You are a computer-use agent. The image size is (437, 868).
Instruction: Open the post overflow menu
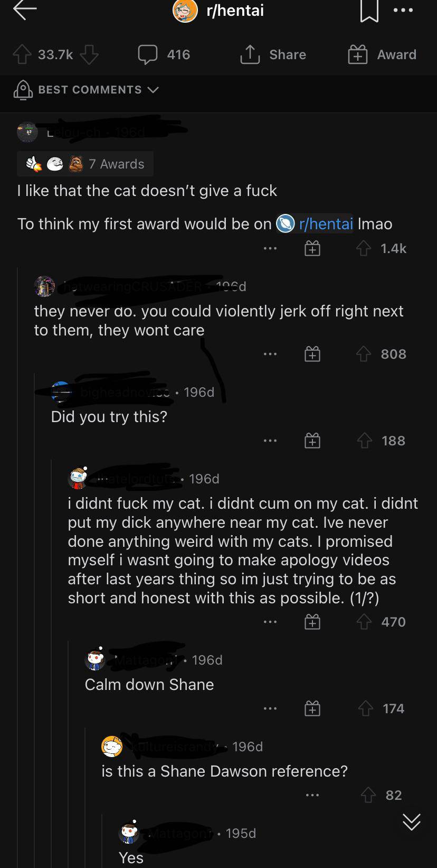click(x=404, y=10)
